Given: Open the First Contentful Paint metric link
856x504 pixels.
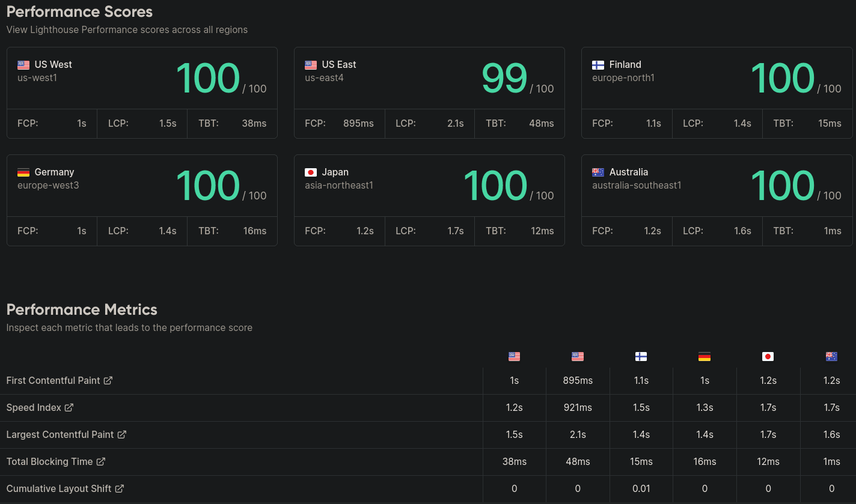Looking at the screenshot, I should point(53,380).
